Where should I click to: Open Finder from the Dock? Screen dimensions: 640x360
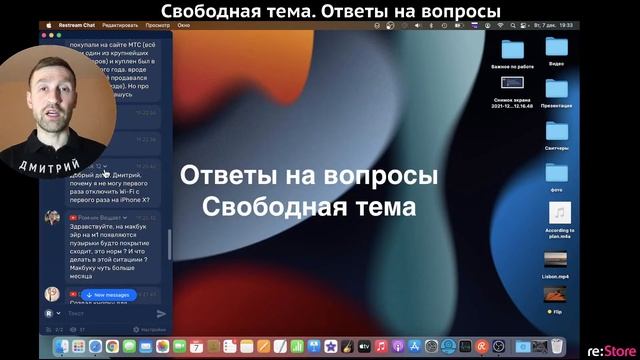(x=62, y=347)
